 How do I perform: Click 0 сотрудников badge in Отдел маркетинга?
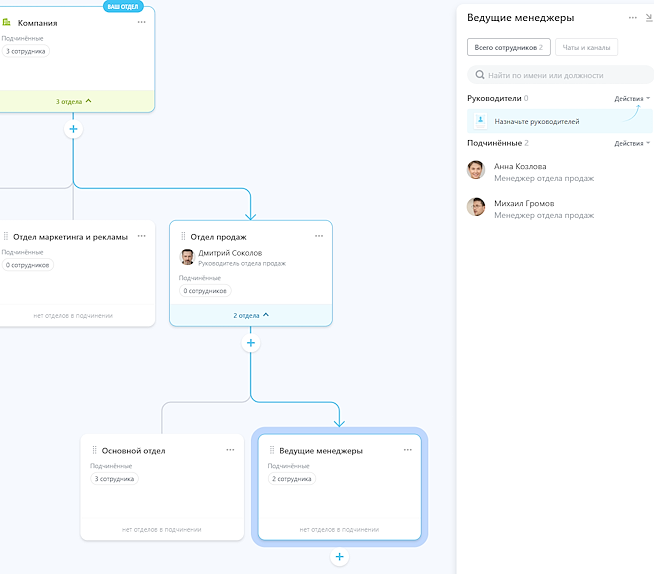point(28,265)
